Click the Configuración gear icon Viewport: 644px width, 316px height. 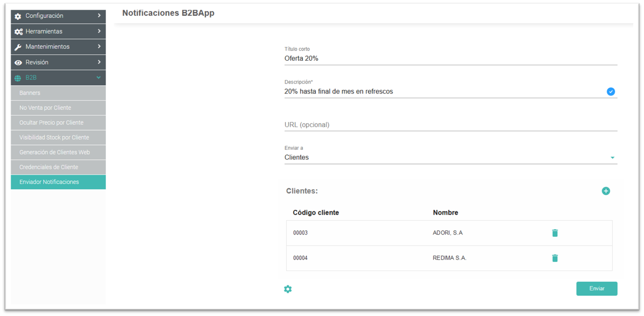pos(18,16)
